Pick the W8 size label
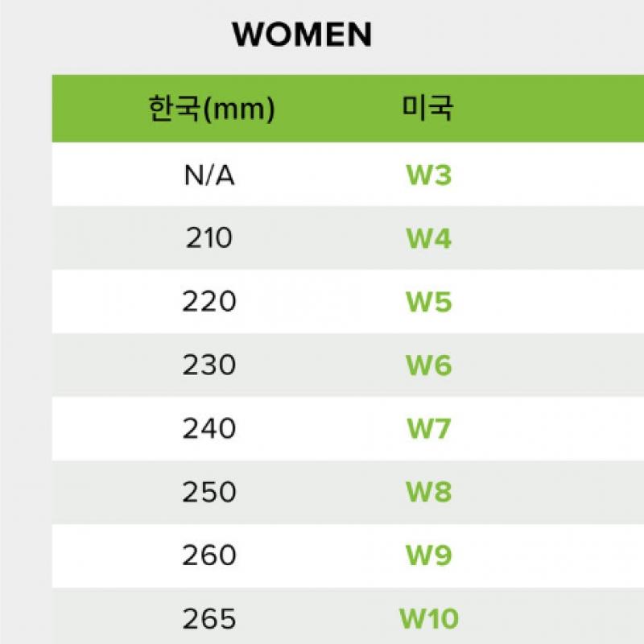The height and width of the screenshot is (644, 644). tap(428, 492)
